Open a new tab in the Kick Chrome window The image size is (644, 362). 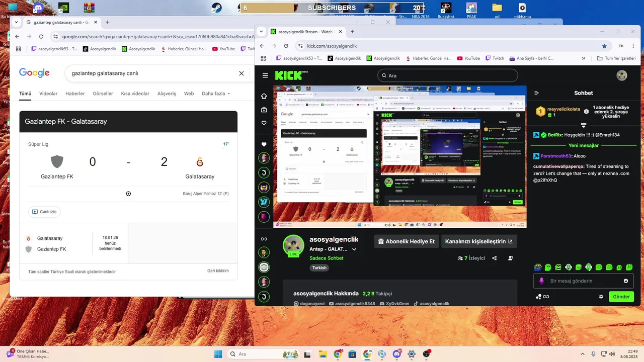pyautogui.click(x=352, y=31)
